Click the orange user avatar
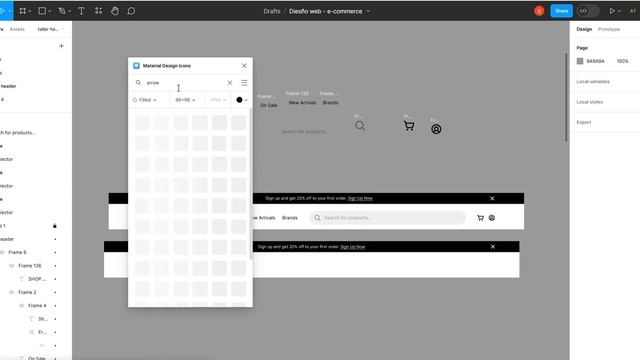This screenshot has height=360, width=640. [x=539, y=11]
